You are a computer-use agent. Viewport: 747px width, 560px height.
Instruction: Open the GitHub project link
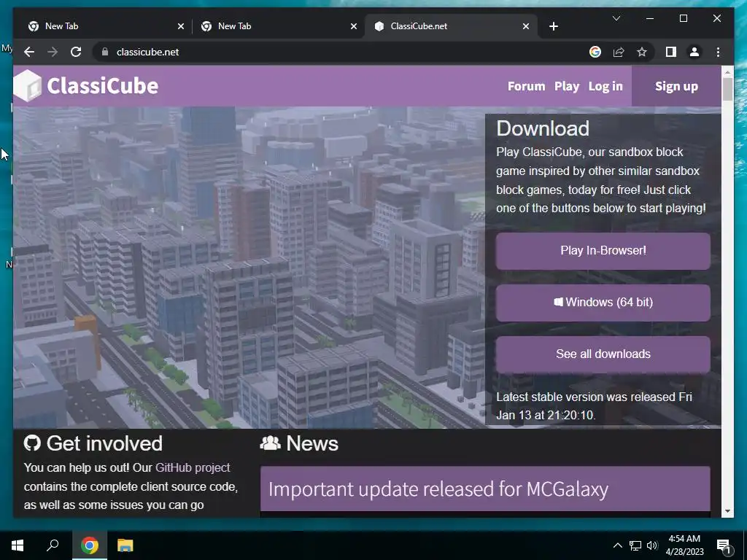coord(193,467)
